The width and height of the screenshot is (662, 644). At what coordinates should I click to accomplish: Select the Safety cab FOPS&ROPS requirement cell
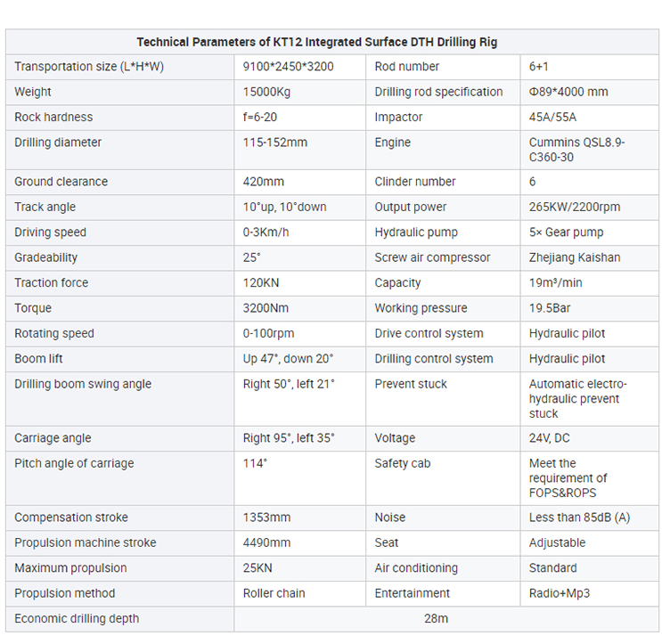click(x=568, y=477)
